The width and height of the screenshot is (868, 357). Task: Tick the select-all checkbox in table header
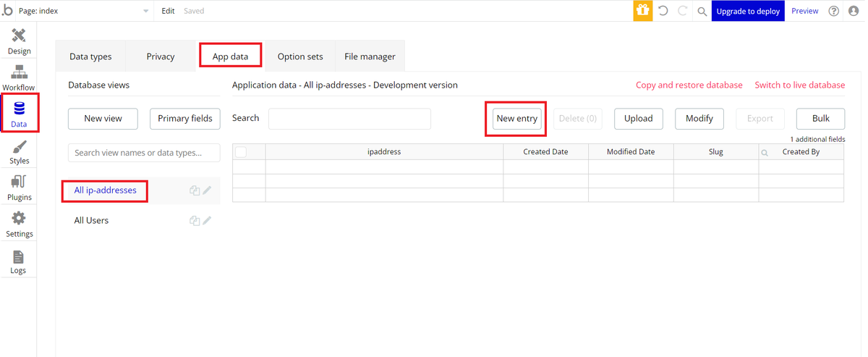coord(241,152)
